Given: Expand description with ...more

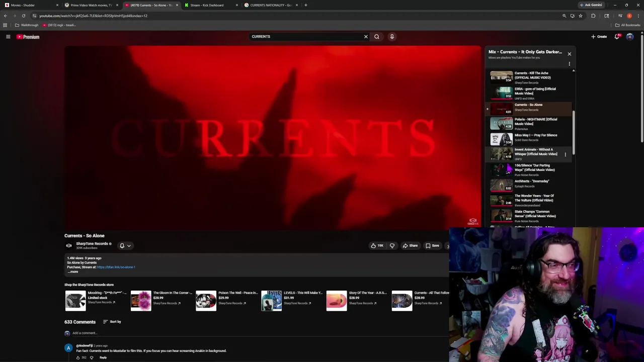Looking at the screenshot, I should (73, 271).
